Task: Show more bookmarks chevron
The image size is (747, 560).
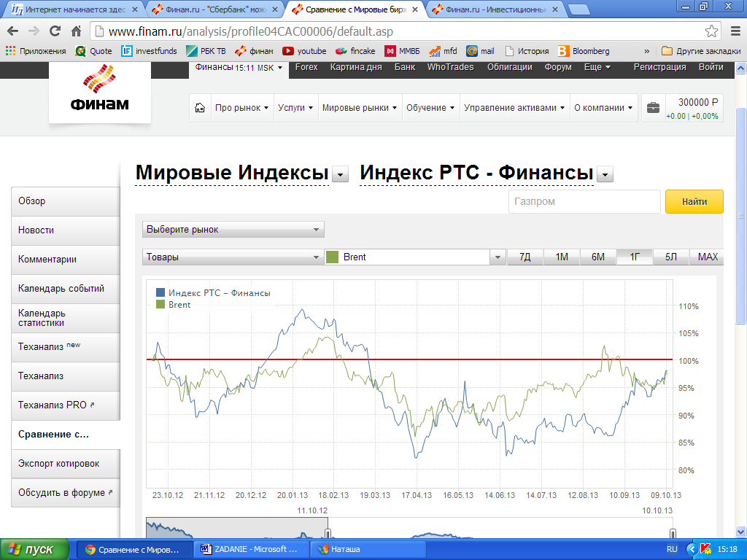Action: [x=646, y=51]
